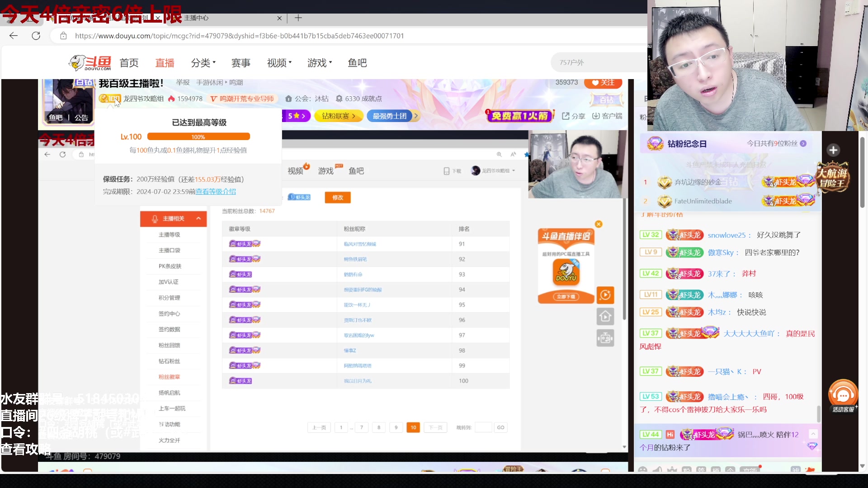Viewport: 868px width, 488px height.
Task: Open the 活动客服 chat bubble icon
Action: pos(843,396)
